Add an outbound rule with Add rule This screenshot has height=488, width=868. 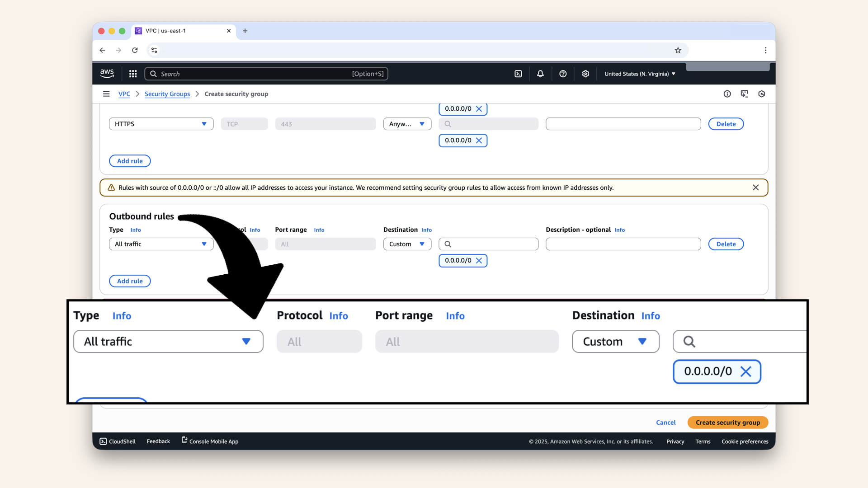(130, 281)
